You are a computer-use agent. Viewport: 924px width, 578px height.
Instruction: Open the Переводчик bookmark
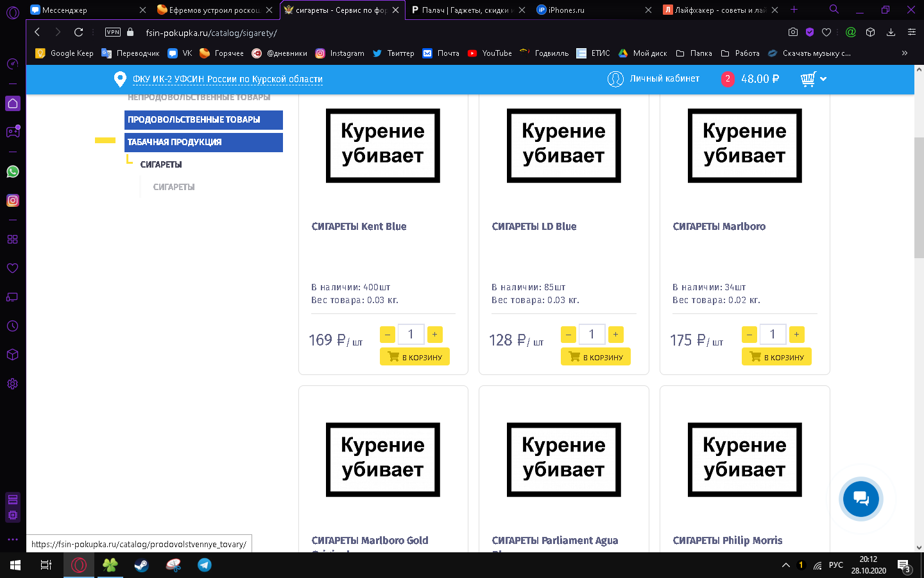point(130,53)
